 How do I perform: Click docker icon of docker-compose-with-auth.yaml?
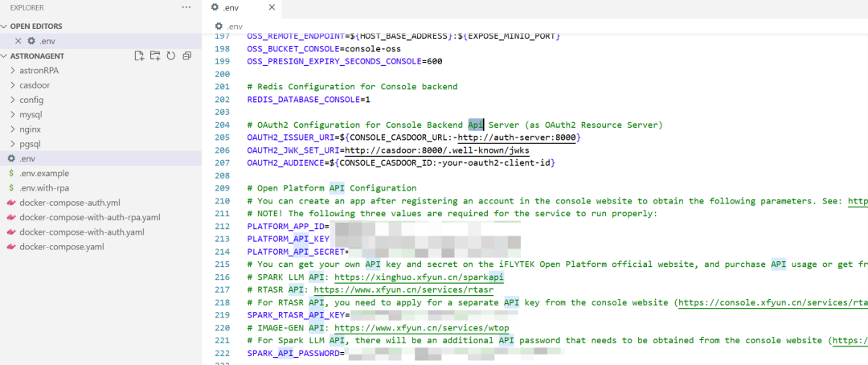tap(11, 232)
